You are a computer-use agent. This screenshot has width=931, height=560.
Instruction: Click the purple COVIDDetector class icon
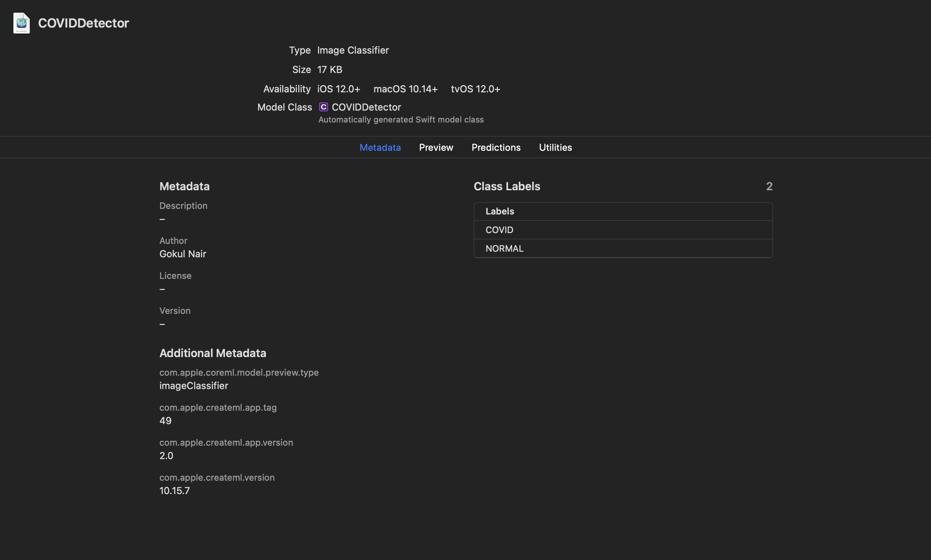coord(323,107)
